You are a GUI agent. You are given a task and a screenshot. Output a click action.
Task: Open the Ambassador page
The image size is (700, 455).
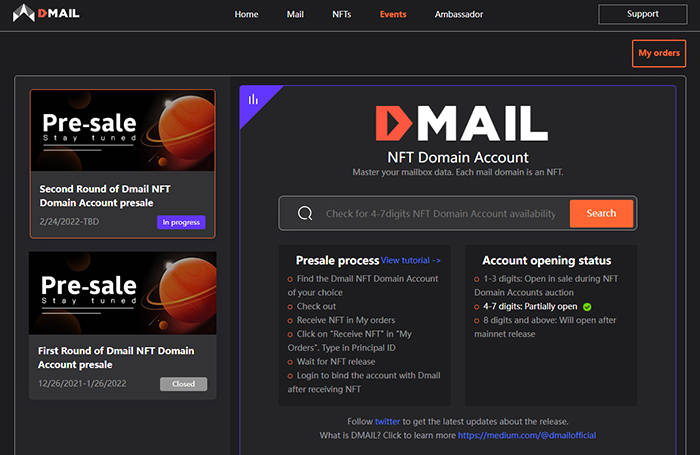(459, 14)
